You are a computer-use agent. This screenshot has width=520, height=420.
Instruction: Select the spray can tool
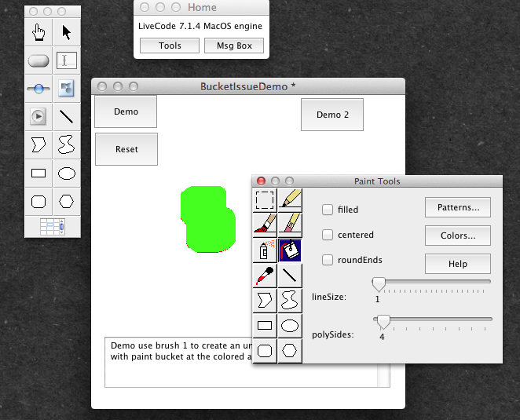(265, 250)
